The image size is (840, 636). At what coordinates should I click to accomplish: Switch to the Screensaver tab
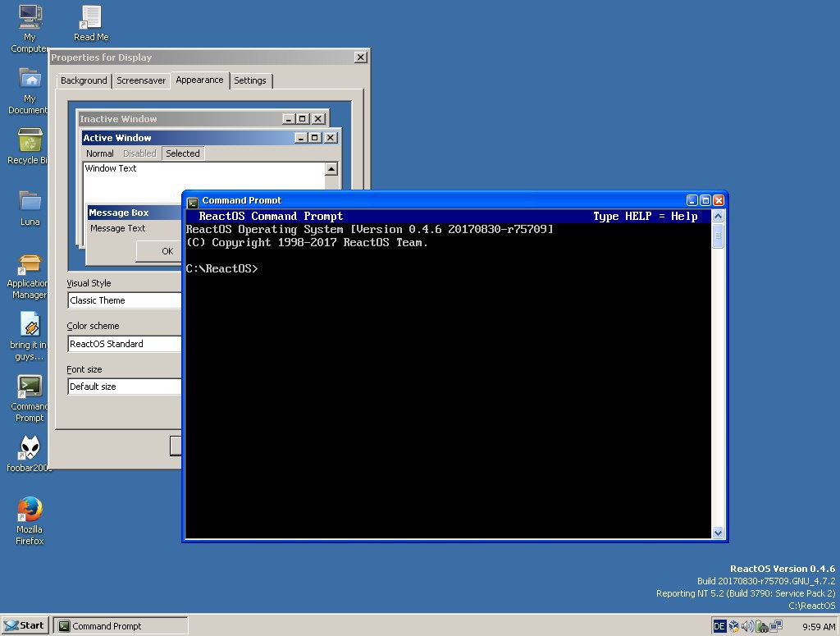coord(141,80)
